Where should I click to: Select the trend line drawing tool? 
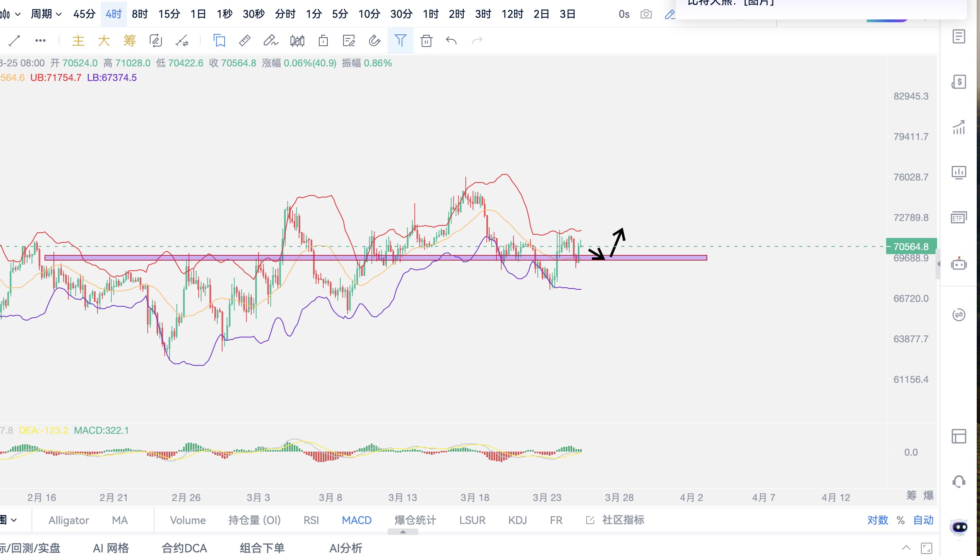click(14, 40)
